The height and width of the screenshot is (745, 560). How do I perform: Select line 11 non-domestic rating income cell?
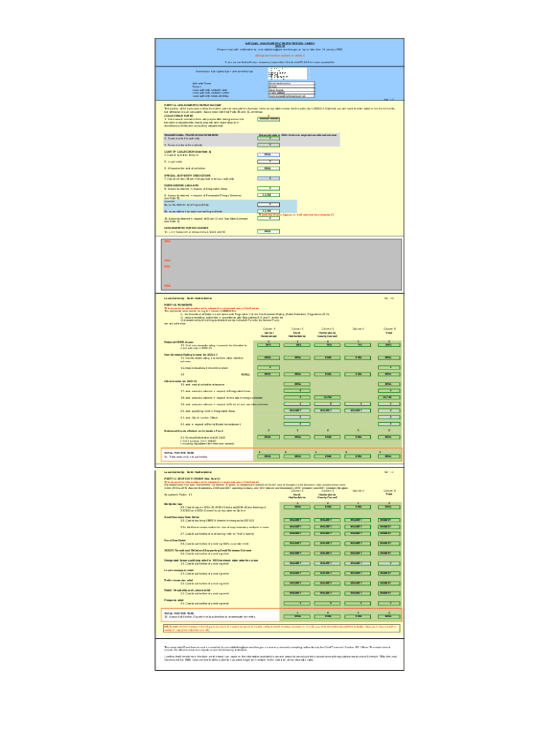tap(268, 231)
